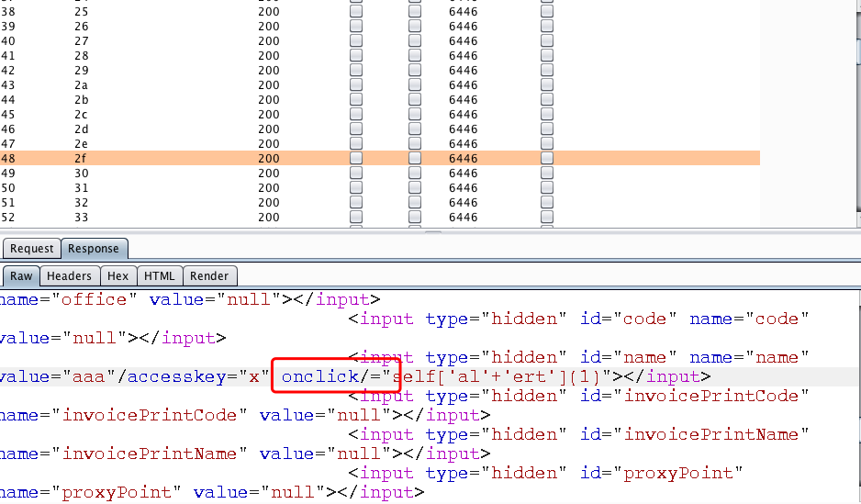Screen dimensions: 861x504
Task: Click status 200 in row 48
Action: point(269,158)
